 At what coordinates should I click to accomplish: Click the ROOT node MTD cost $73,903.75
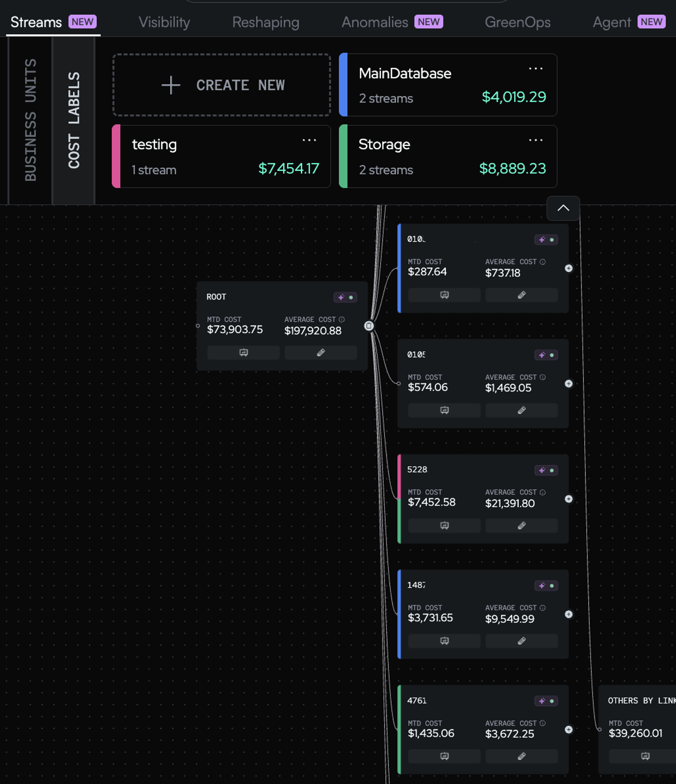(x=235, y=330)
